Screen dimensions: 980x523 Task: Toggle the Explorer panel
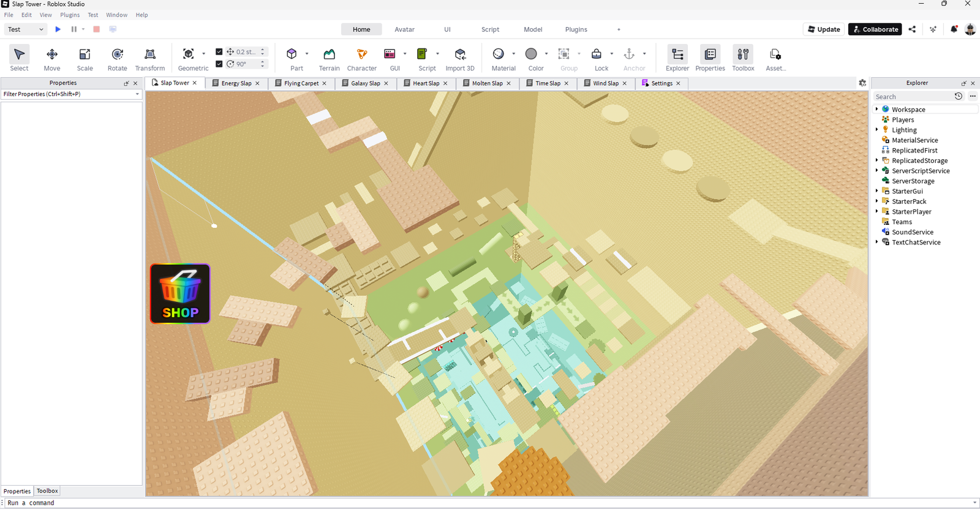(x=677, y=59)
